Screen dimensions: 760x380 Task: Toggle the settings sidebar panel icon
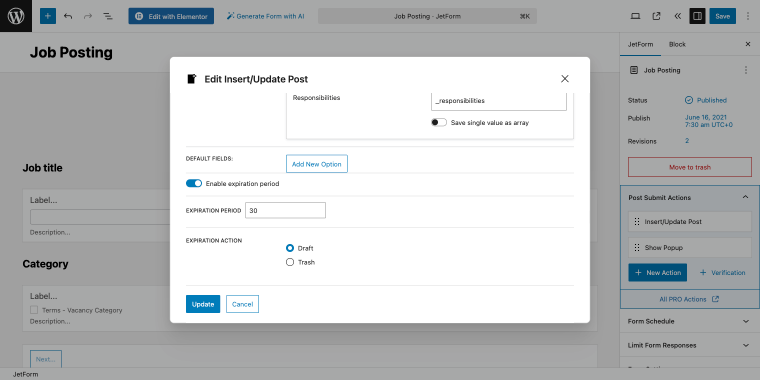click(x=697, y=16)
